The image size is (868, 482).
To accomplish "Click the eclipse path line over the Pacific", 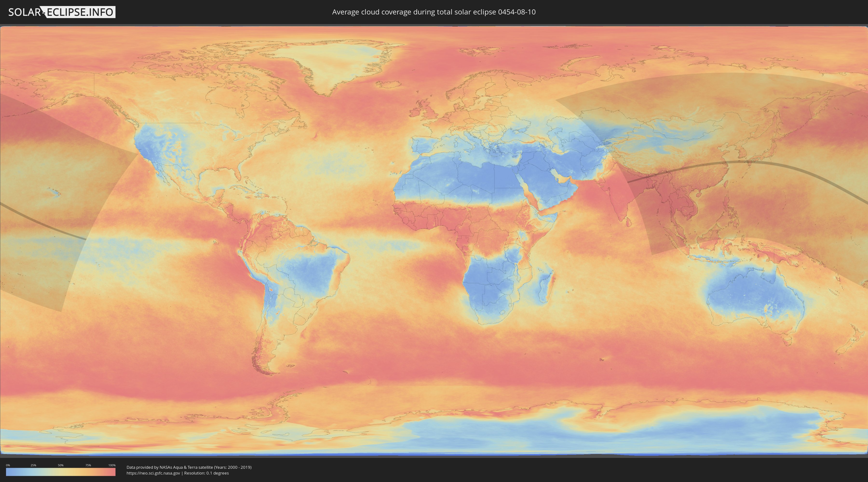I will click(41, 223).
